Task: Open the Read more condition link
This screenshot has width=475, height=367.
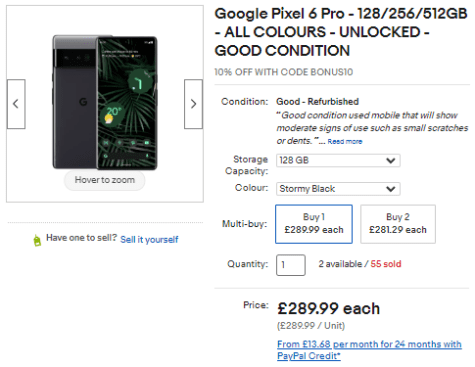Action: (345, 142)
